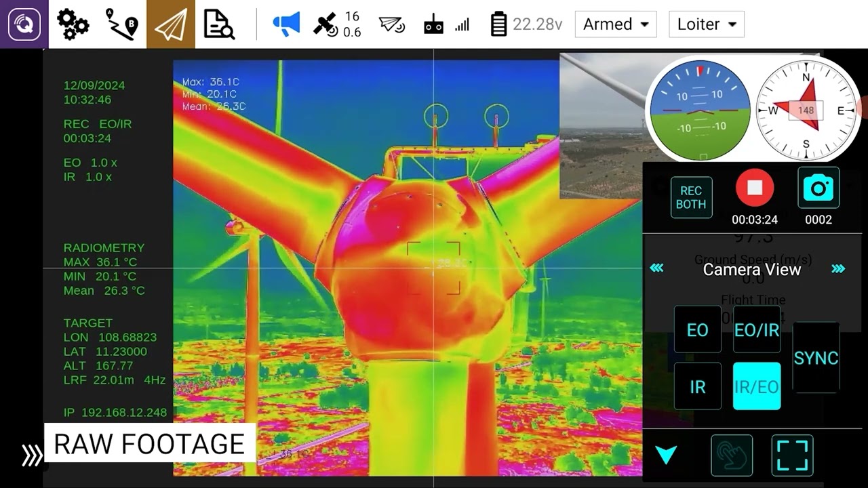This screenshot has width=868, height=488.
Task: Switch to the Fly view paper plane
Action: click(x=171, y=24)
